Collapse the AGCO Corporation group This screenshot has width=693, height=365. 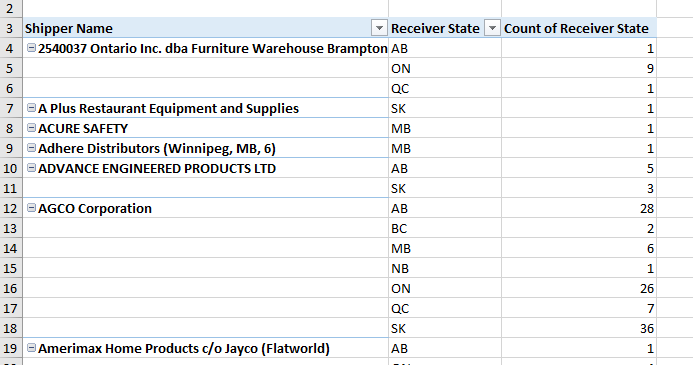(x=31, y=208)
